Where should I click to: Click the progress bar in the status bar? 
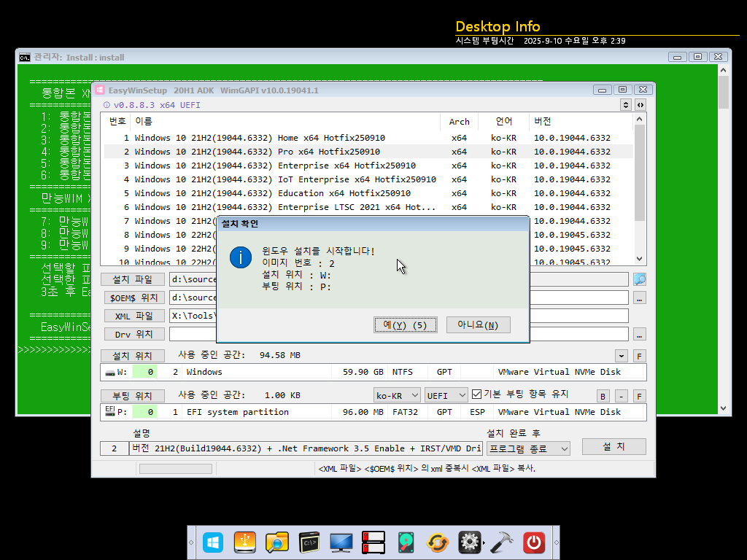[x=175, y=469]
